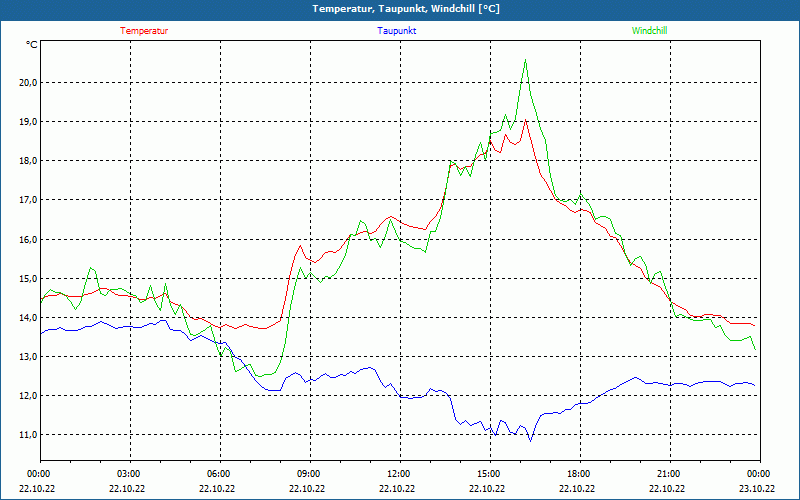Click the highest peak of green Windchill curve
Screen dimensions: 800x500
tap(525, 60)
